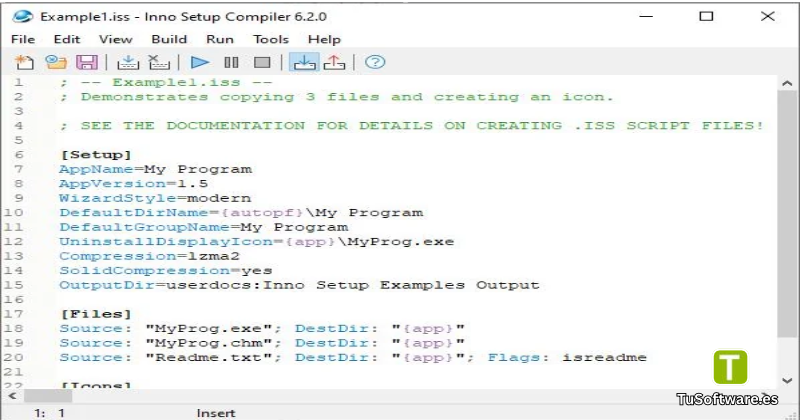Click the Compression=lzma2 line

coord(149,256)
